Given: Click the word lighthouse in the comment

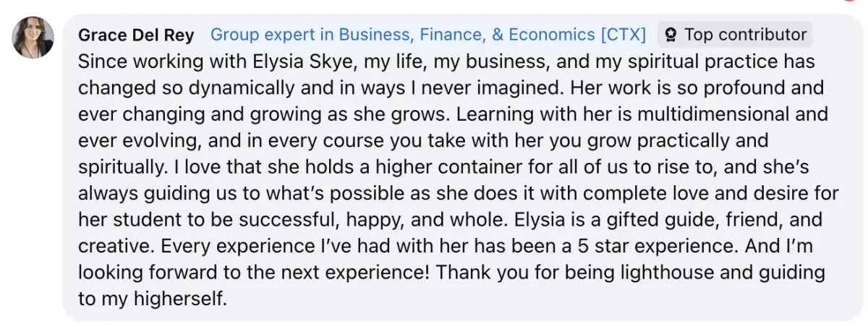Looking at the screenshot, I should [x=708, y=272].
